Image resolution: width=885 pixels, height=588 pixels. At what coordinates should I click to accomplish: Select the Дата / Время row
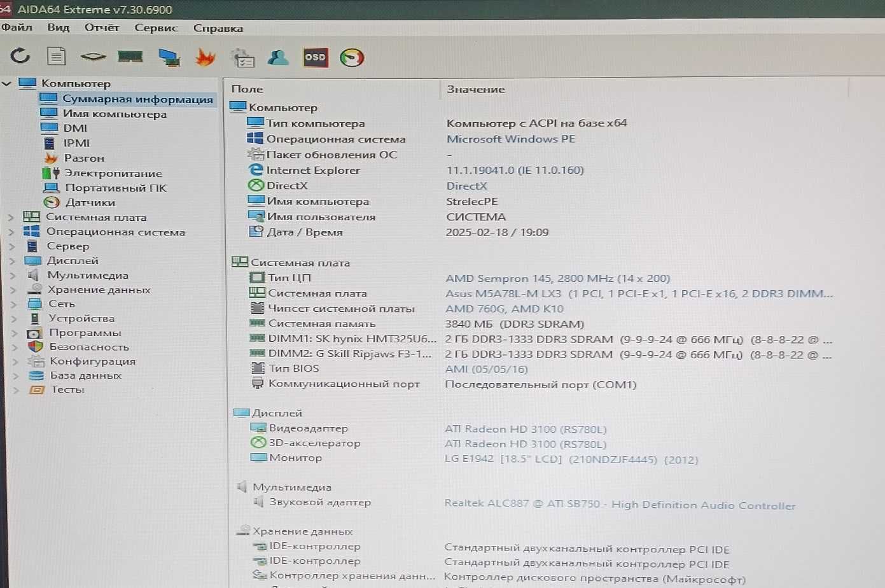(398, 232)
